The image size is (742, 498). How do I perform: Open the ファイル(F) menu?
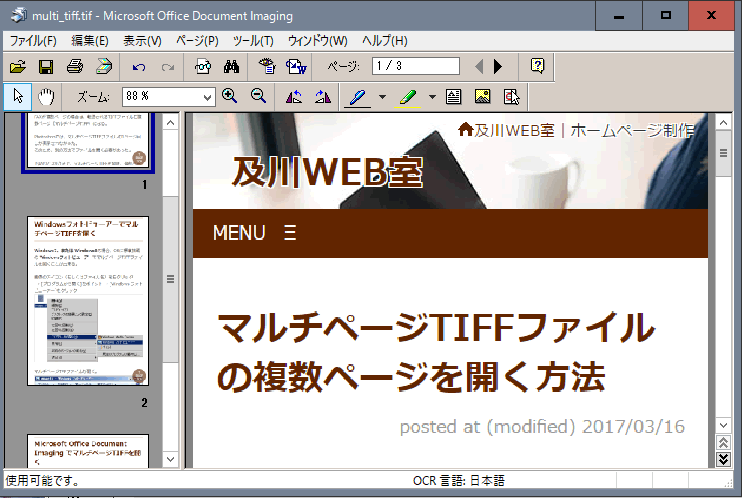pos(33,41)
